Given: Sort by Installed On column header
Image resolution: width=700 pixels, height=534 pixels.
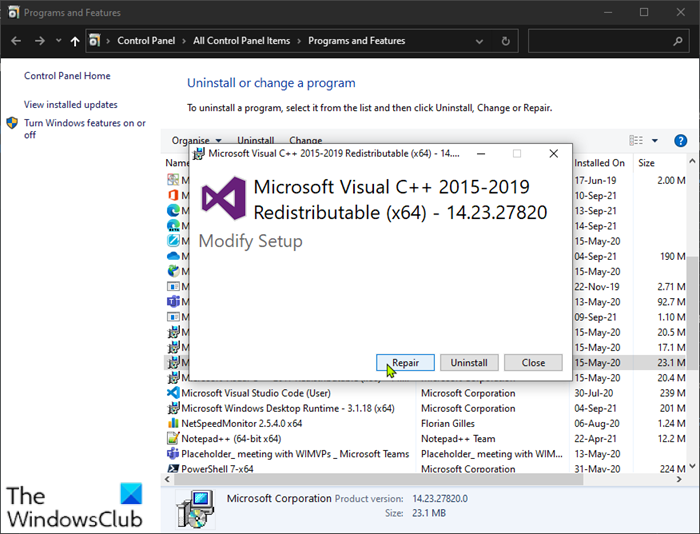Looking at the screenshot, I should click(x=600, y=163).
